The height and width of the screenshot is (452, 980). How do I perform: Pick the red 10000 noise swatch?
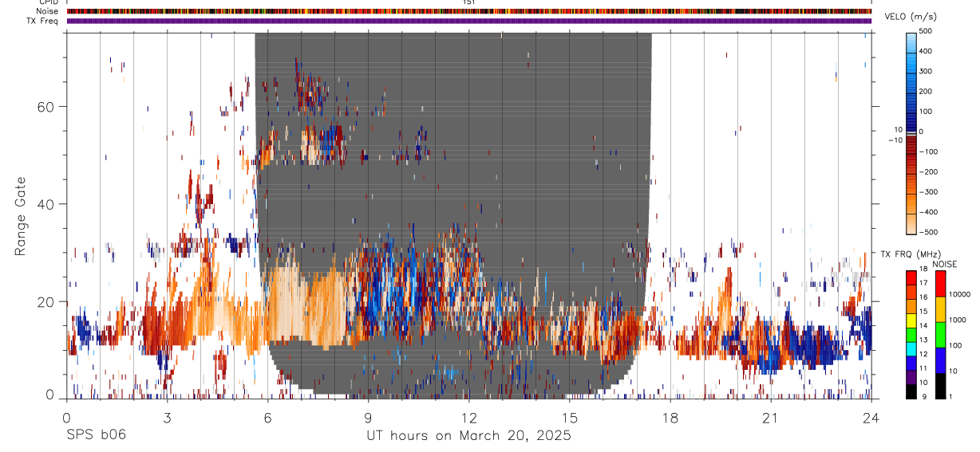[940, 284]
